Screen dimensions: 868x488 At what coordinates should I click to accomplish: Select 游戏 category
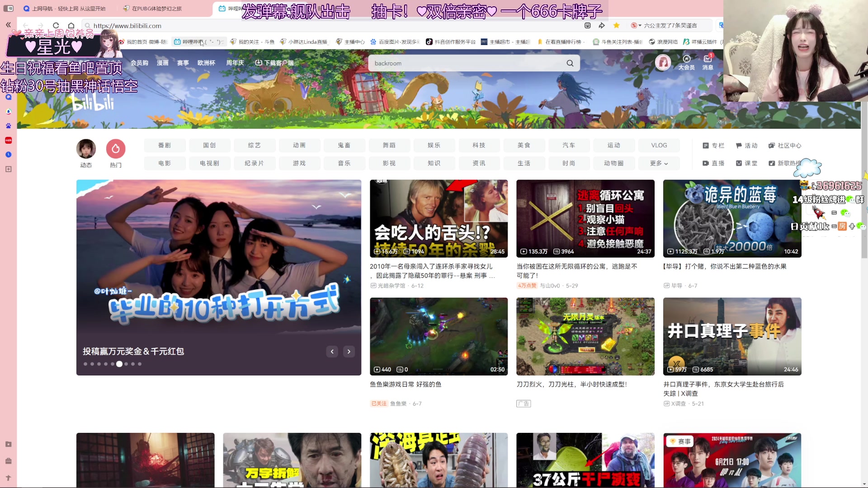pos(299,163)
